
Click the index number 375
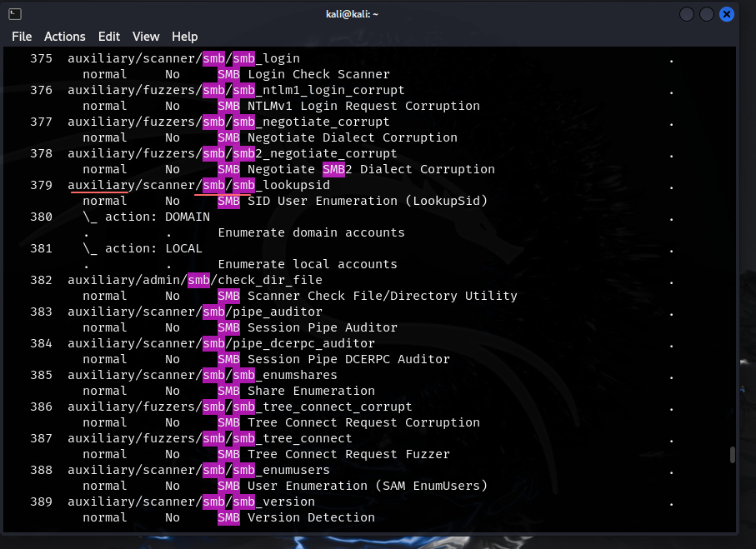pos(42,59)
